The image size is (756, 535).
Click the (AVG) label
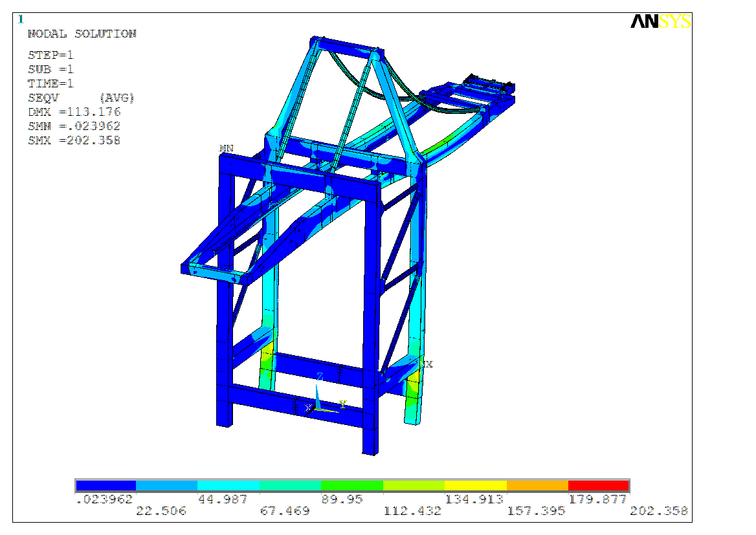pyautogui.click(x=117, y=98)
